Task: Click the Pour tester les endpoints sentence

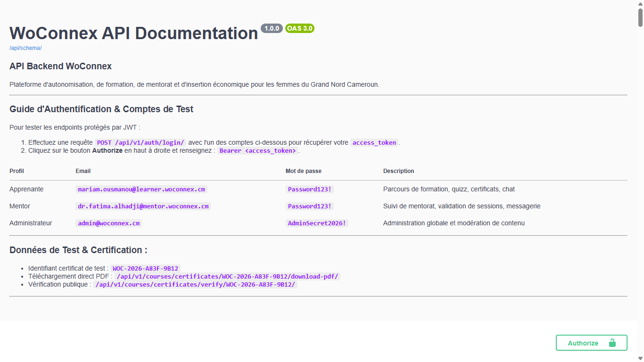Action: pos(74,127)
